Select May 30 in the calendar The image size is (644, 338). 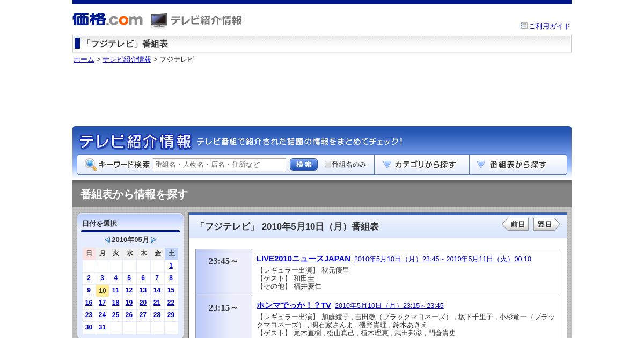click(89, 327)
